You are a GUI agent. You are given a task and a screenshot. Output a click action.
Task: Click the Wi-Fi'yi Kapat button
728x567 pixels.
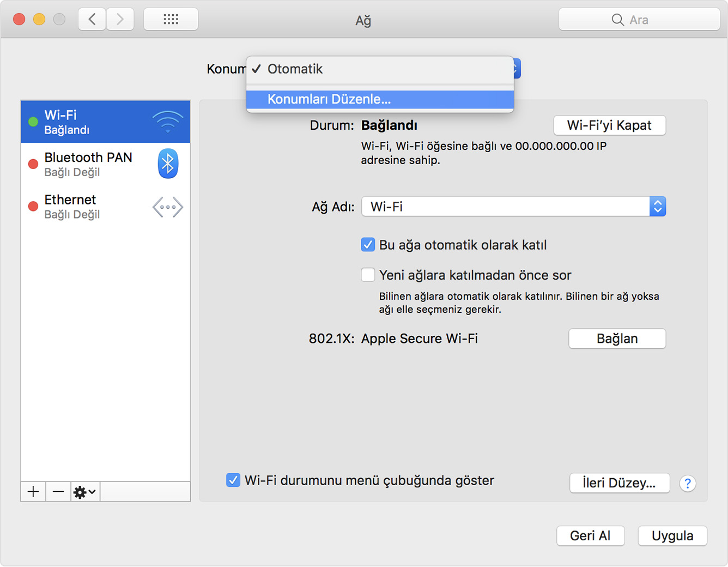[x=609, y=125]
